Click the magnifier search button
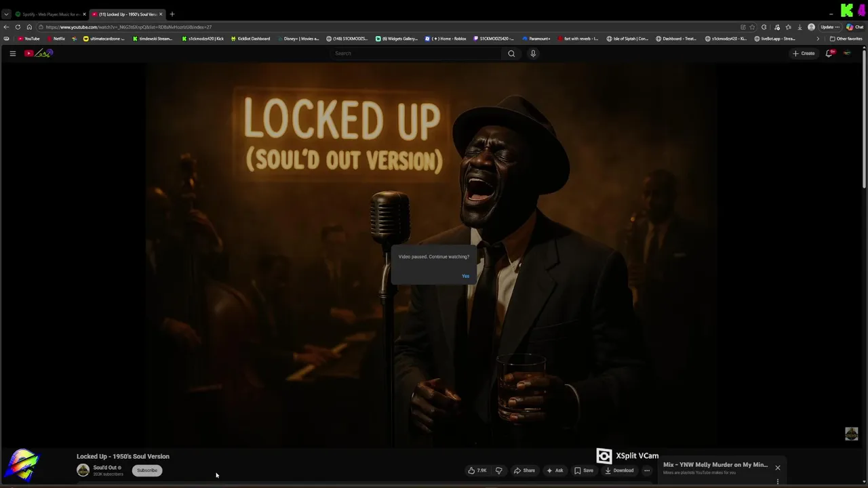The image size is (868, 488). pos(511,54)
